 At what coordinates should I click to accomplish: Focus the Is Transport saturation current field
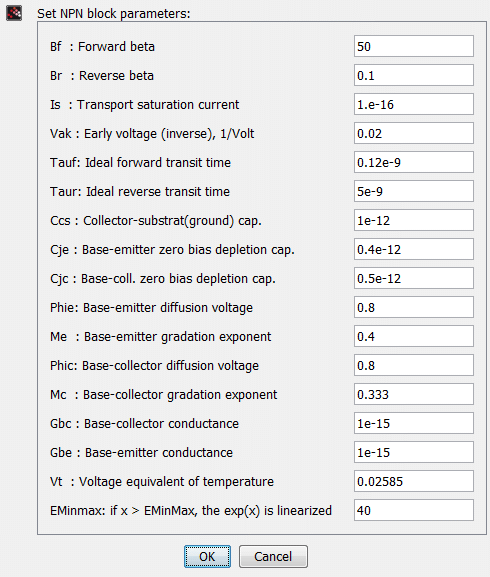click(414, 104)
